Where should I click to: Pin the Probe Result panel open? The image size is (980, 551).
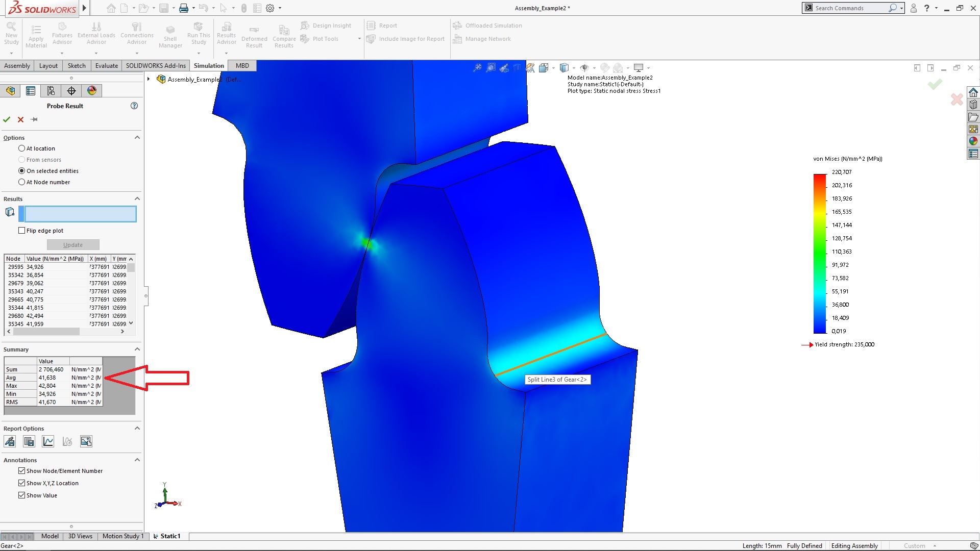point(34,119)
